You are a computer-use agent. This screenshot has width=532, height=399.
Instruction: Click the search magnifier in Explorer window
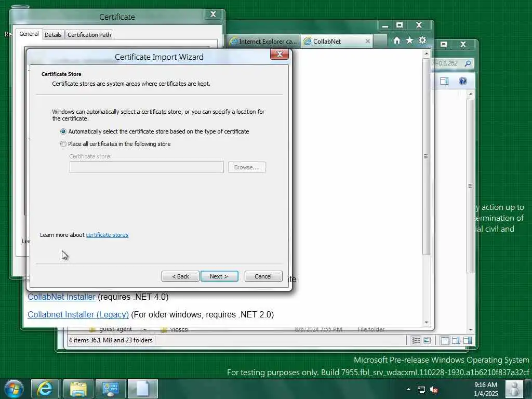468,63
